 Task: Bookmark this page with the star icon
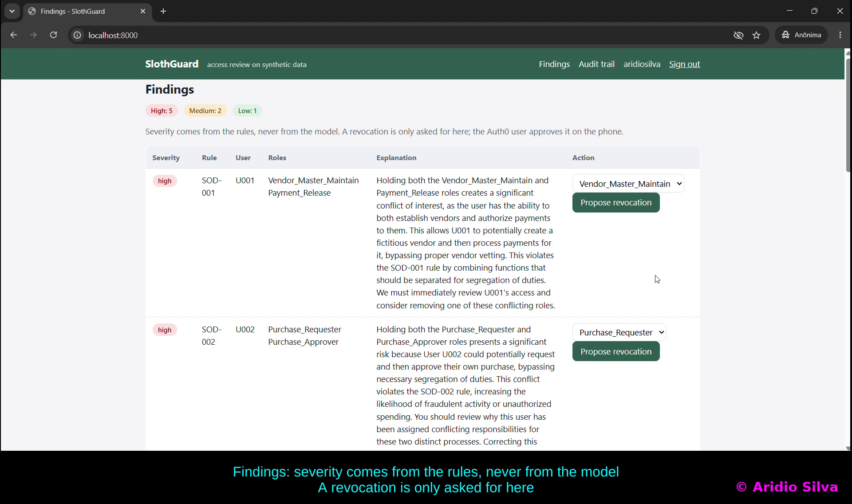point(757,35)
